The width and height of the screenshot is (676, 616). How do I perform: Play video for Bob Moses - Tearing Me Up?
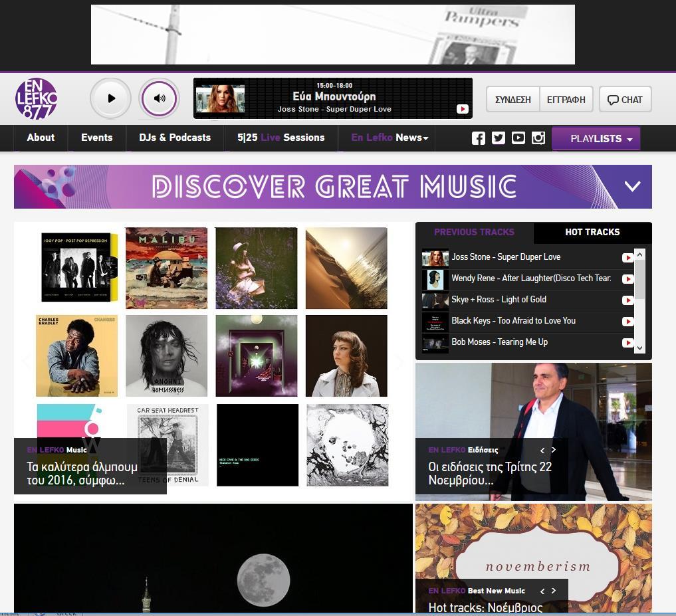coord(627,343)
